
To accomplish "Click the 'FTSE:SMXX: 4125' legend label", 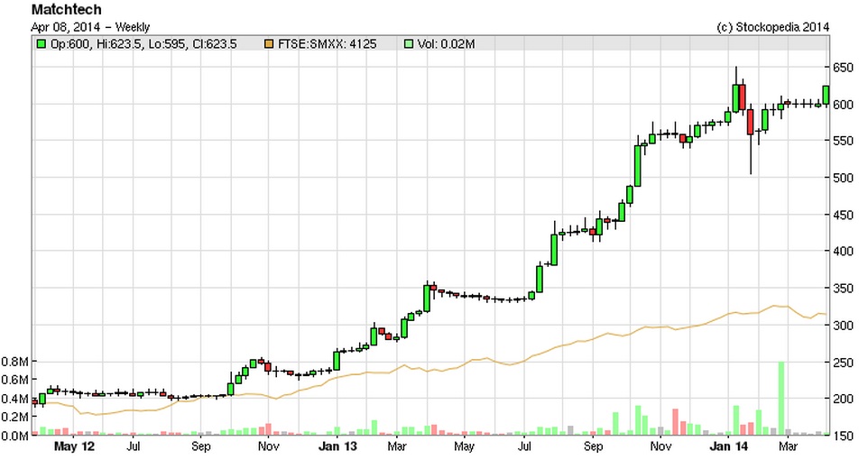I will [x=328, y=43].
